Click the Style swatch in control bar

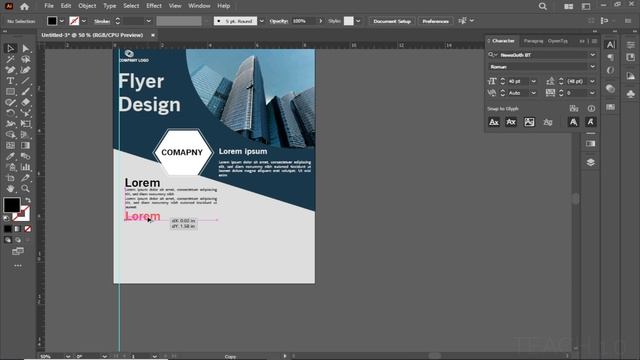pyautogui.click(x=348, y=21)
